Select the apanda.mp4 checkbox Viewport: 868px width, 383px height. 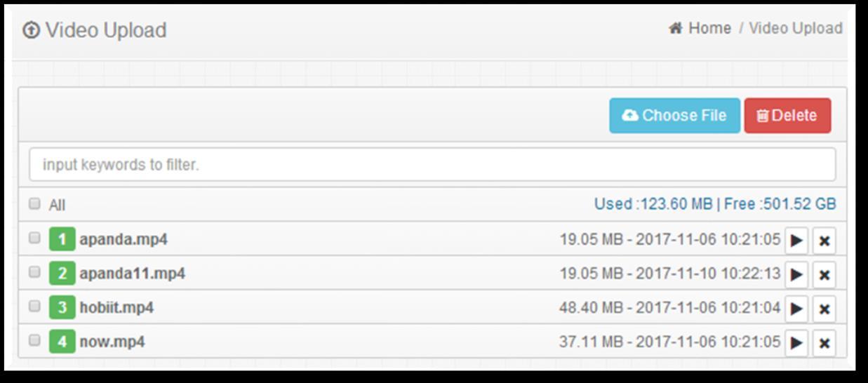pyautogui.click(x=34, y=238)
